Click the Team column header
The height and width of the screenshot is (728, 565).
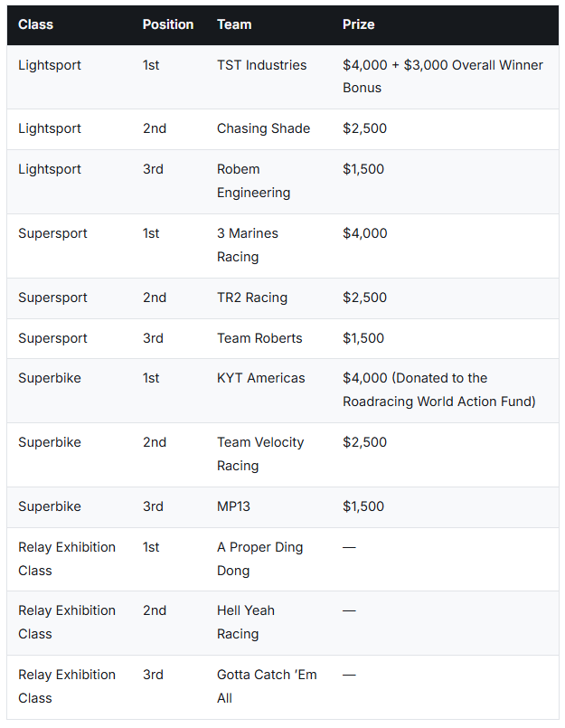click(x=234, y=24)
